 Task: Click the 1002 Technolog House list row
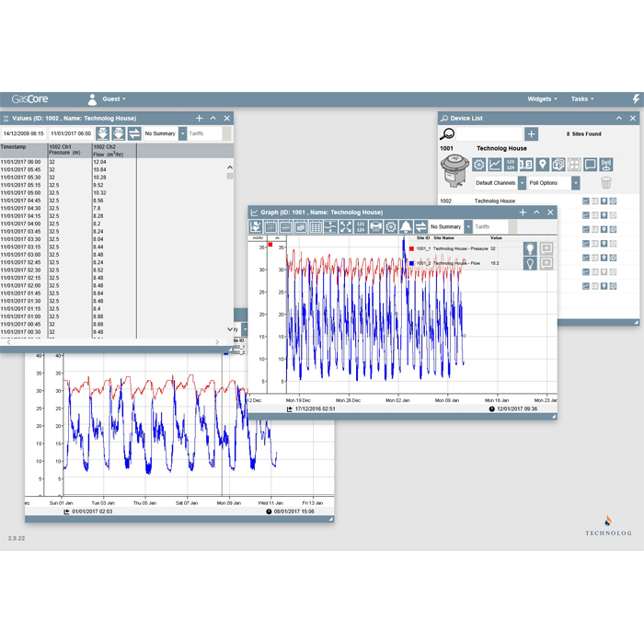(538, 201)
